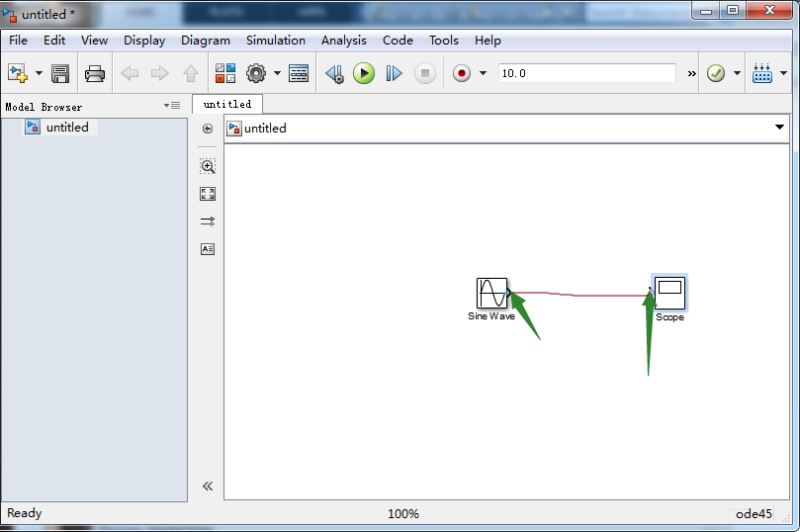This screenshot has width=800, height=532.
Task: Expand the untitled path dropdown arrow
Action: [x=779, y=127]
